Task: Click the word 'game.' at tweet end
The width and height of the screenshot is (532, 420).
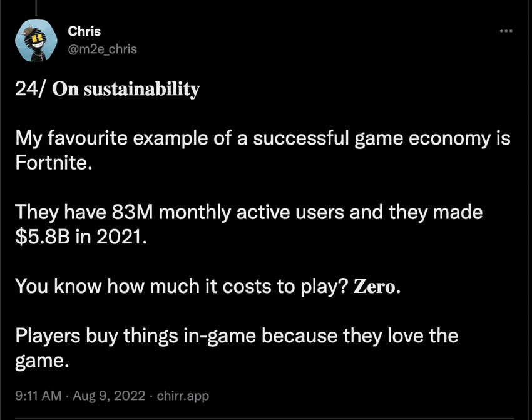Action: coord(42,361)
